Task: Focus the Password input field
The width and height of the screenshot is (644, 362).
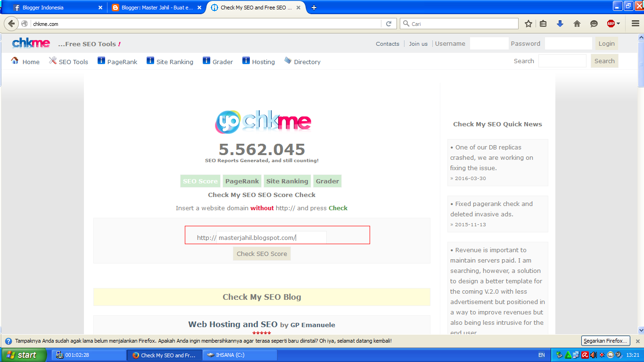Action: (x=568, y=43)
